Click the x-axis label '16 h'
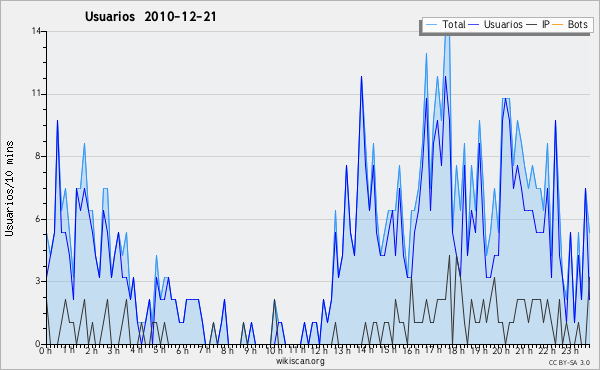Screen dimensions: 600x370 click(x=411, y=350)
